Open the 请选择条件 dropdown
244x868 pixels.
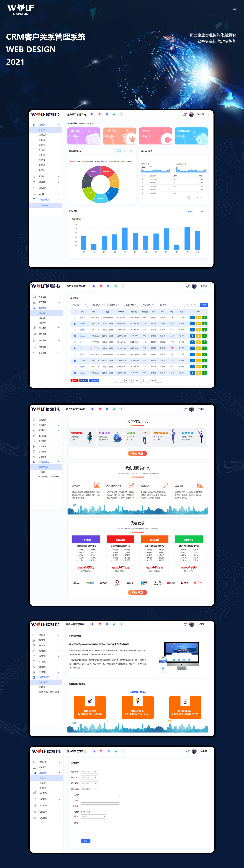[97, 305]
